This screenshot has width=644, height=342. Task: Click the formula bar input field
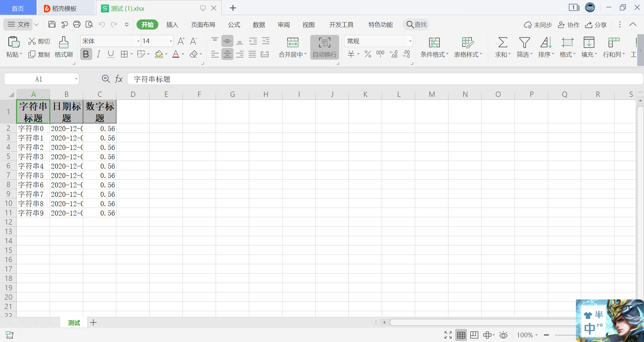[235, 79]
